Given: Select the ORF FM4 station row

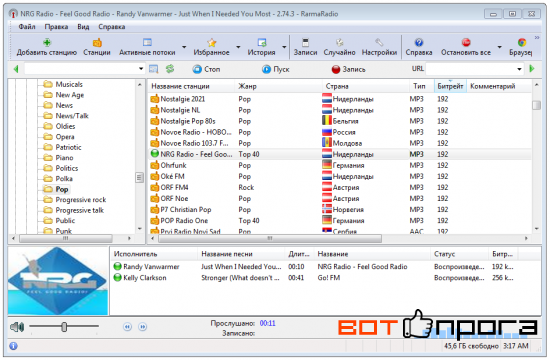Looking at the screenshot, I should click(339, 187).
